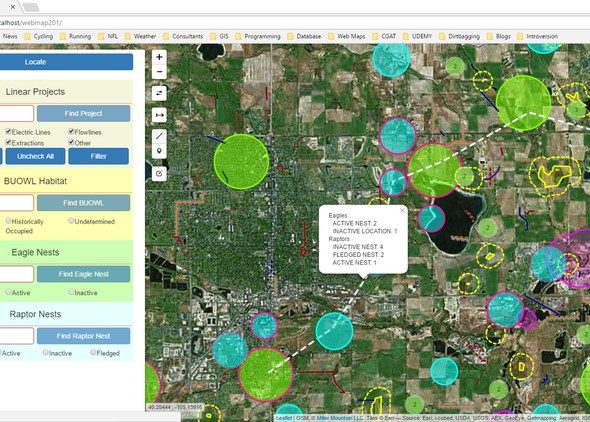This screenshot has width=590, height=422.
Task: Open the edit layers tool
Action: (x=159, y=173)
